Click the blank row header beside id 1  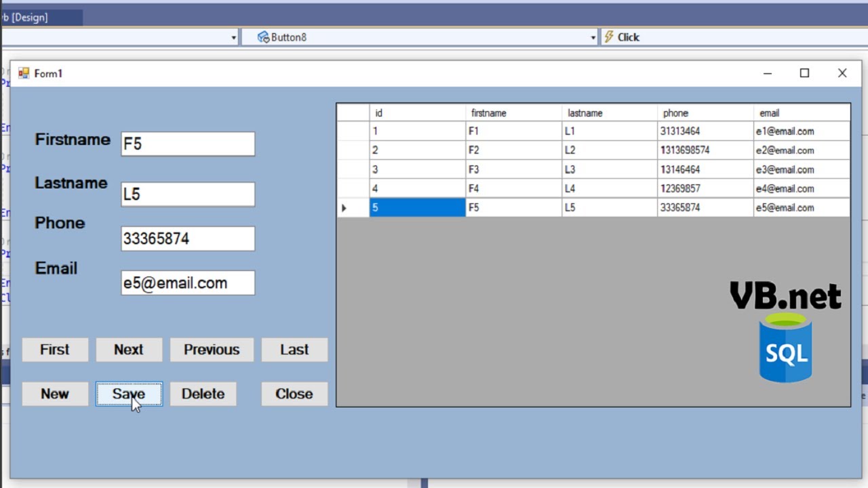(x=353, y=131)
